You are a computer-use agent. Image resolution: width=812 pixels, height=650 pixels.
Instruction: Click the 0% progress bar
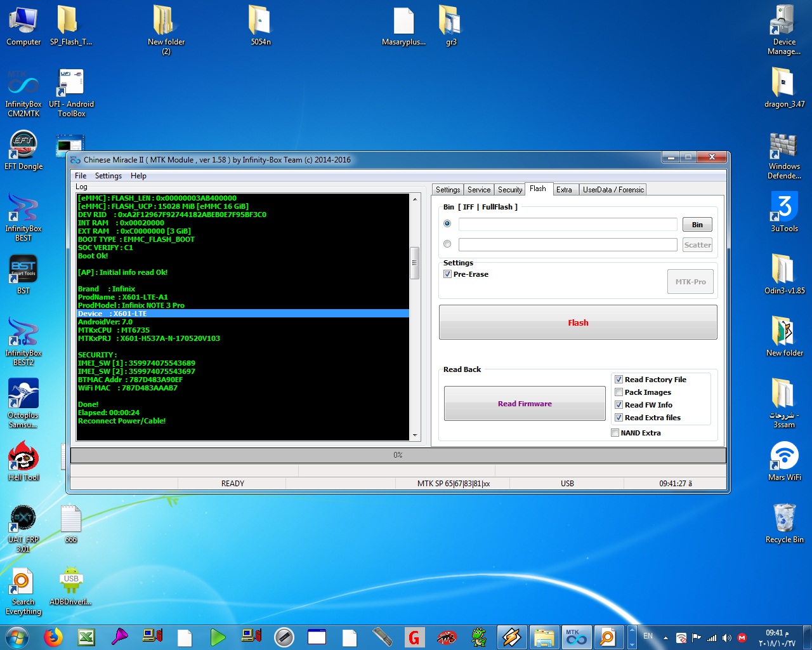tap(398, 455)
